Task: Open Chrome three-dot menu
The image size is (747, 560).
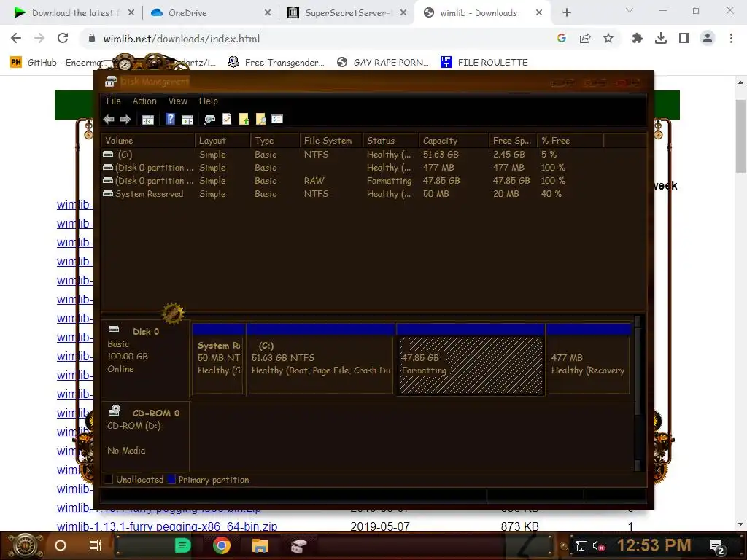Action: [731, 38]
